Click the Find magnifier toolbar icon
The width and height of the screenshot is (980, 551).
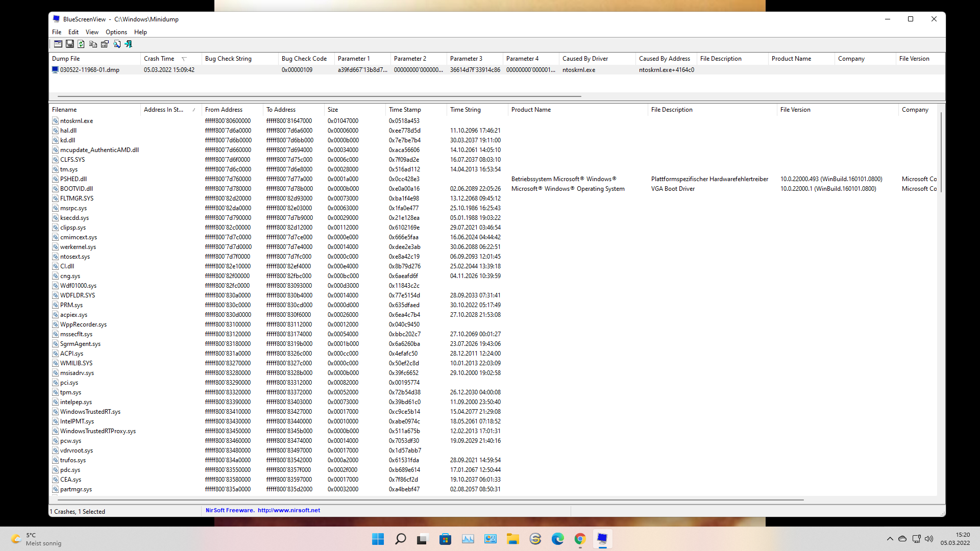tap(117, 44)
